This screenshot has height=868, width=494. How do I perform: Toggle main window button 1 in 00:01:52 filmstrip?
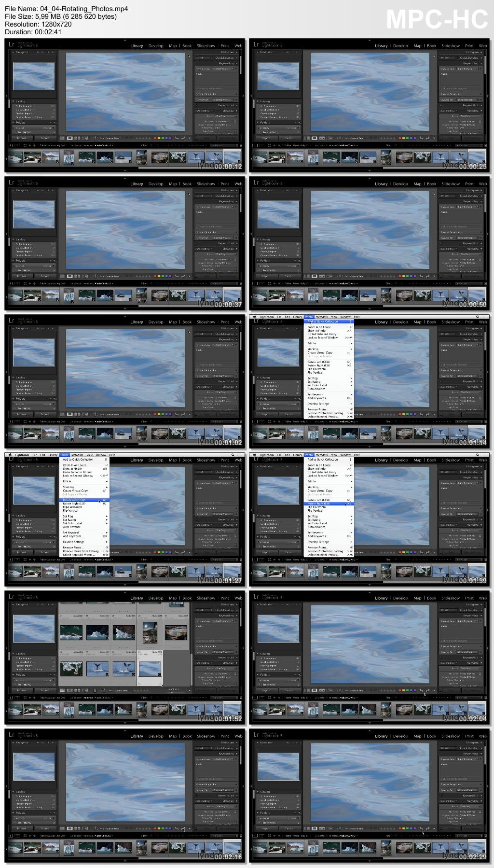pos(11,698)
